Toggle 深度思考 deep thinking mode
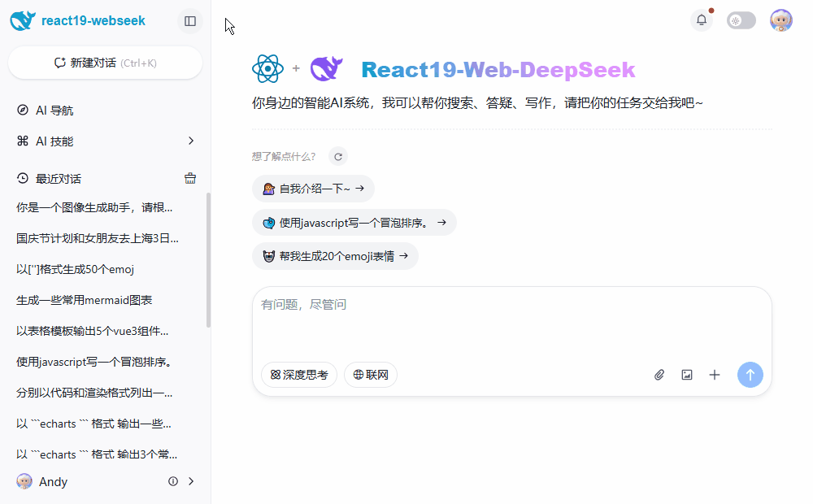813x504 pixels. click(299, 375)
